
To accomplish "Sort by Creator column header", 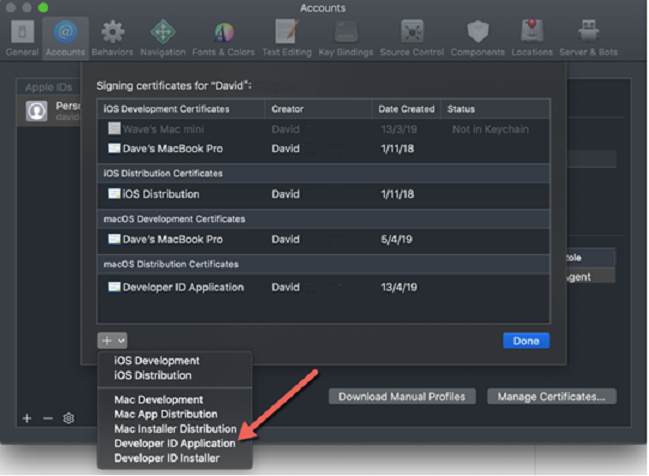I will 318,109.
